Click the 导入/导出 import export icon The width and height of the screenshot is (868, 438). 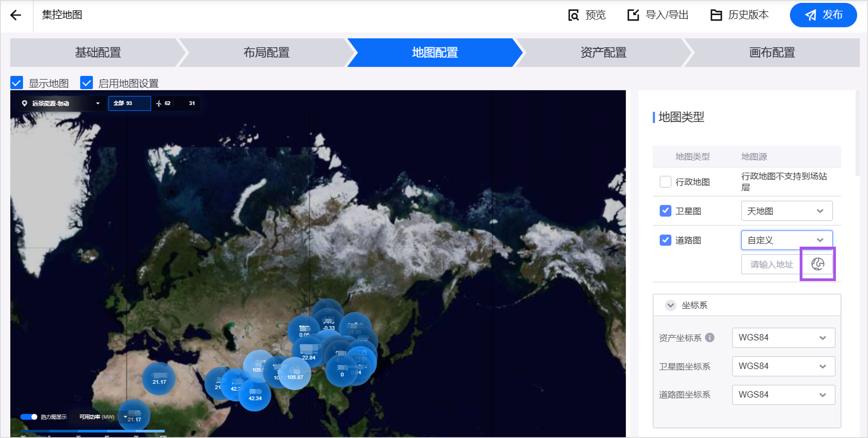[x=633, y=15]
